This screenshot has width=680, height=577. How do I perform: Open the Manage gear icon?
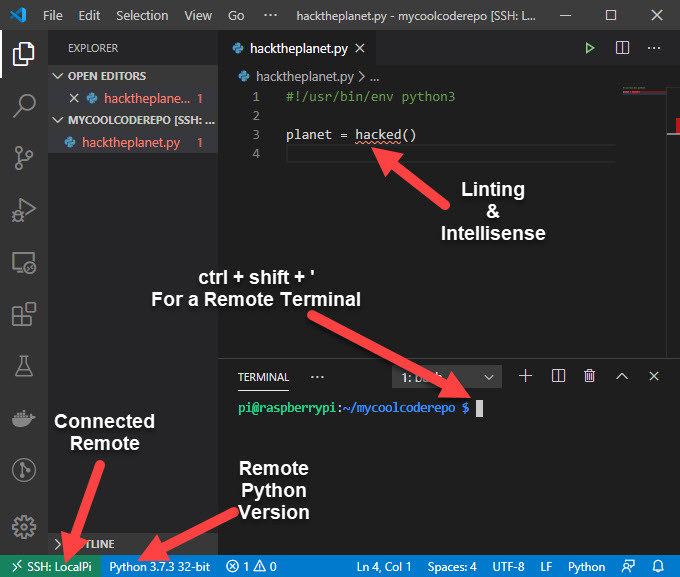tap(23, 527)
